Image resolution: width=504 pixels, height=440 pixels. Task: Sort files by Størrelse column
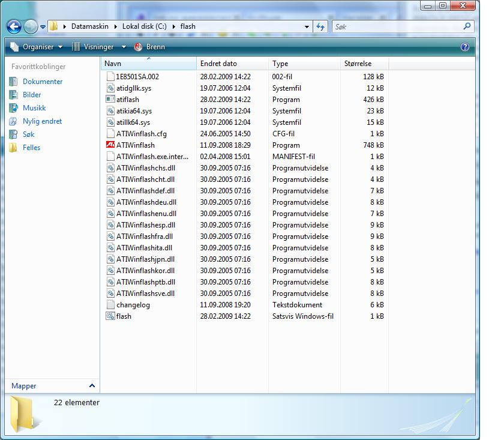coord(364,64)
